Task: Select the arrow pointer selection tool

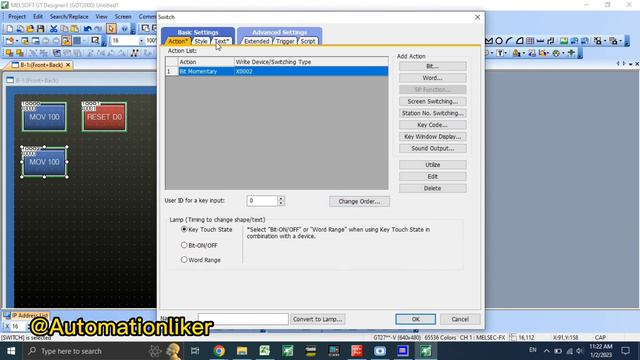Action: click(x=111, y=29)
